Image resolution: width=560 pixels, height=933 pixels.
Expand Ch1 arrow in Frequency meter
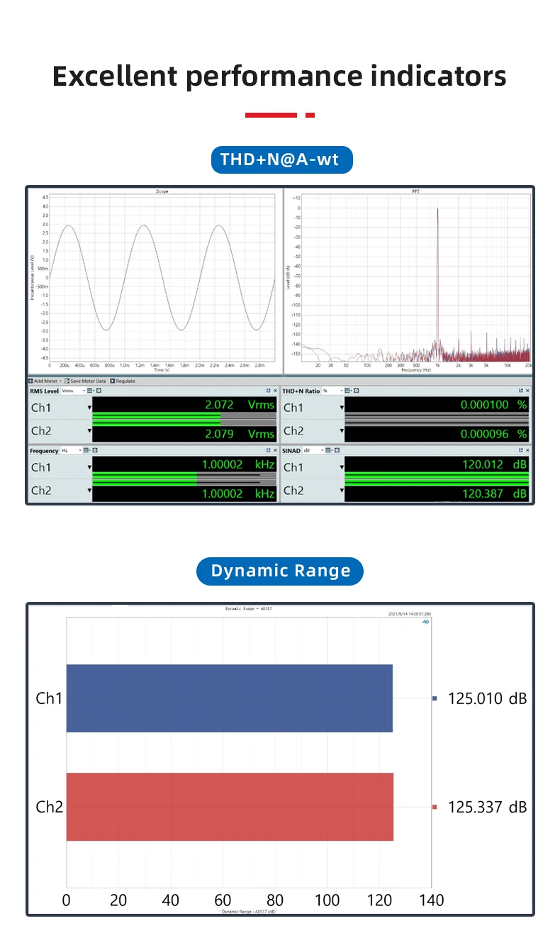click(x=90, y=467)
